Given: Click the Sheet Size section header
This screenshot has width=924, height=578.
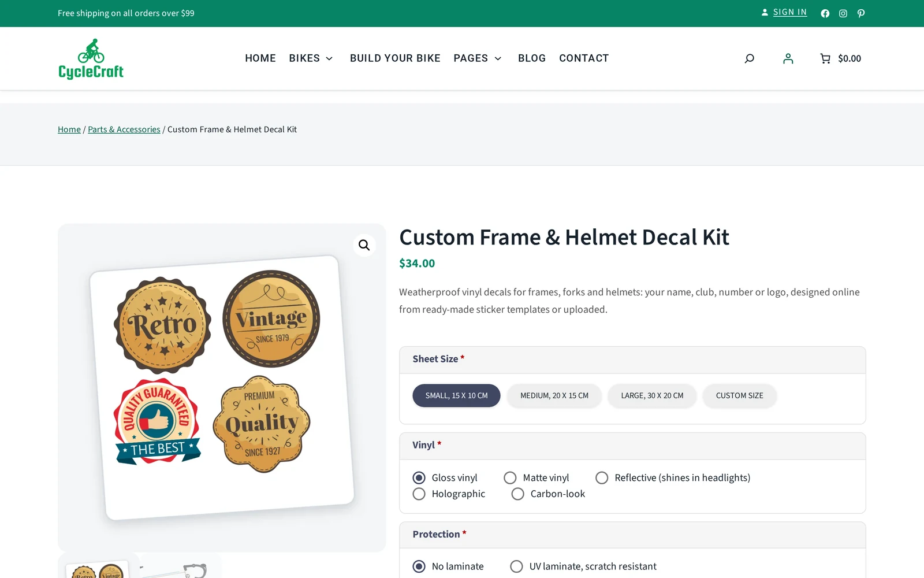Looking at the screenshot, I should click(632, 360).
